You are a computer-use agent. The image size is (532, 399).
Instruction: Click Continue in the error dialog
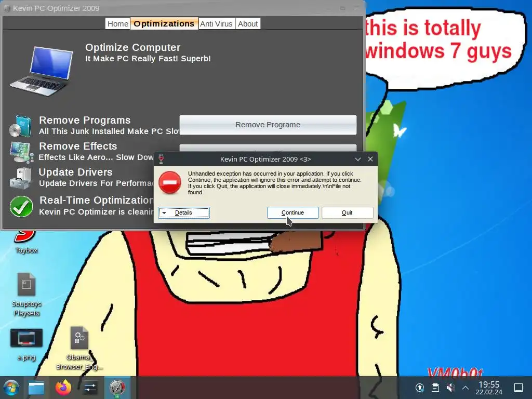(x=293, y=212)
